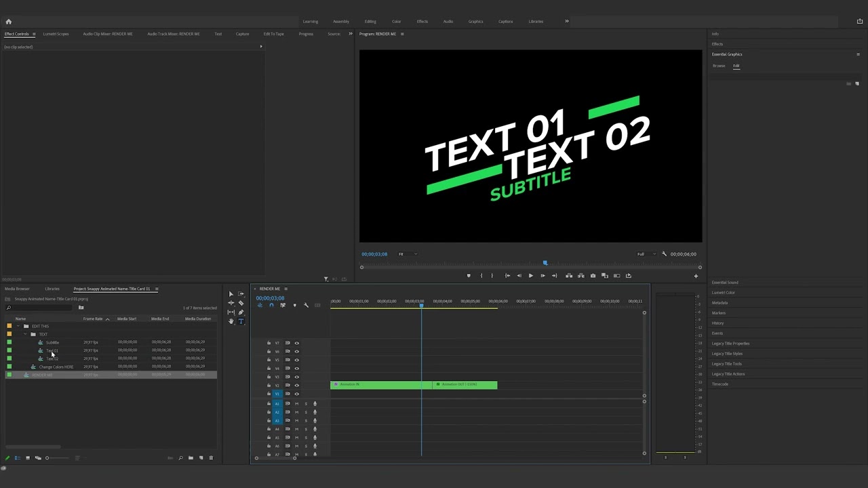Screen dimensions: 868x488
Task: Open the share/export icon at top right
Action: point(860,21)
